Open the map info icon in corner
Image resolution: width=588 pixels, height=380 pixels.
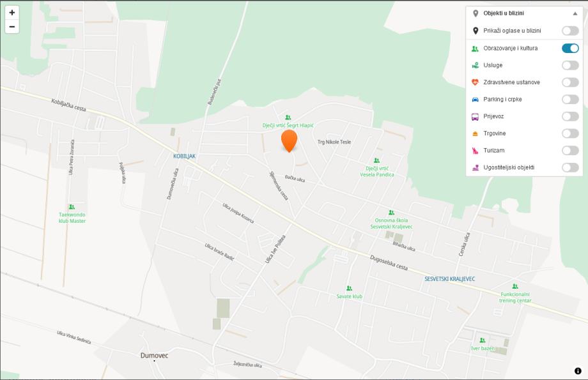click(578, 370)
